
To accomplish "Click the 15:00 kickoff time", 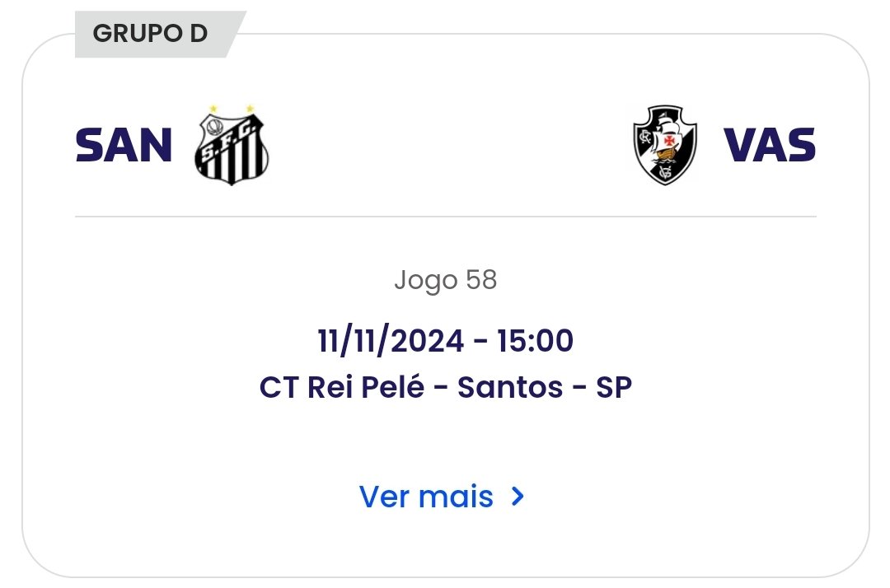I will pyautogui.click(x=535, y=340).
